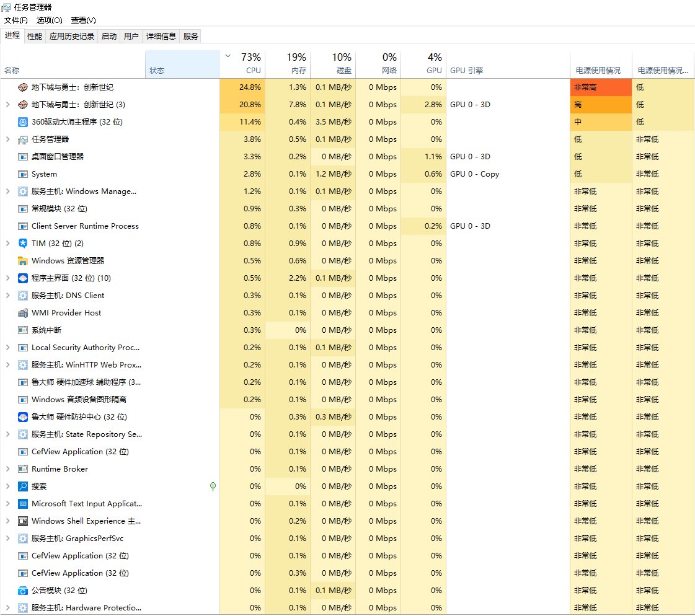Expand Local Security Authority Proc... row
The image size is (695, 616).
click(7, 348)
